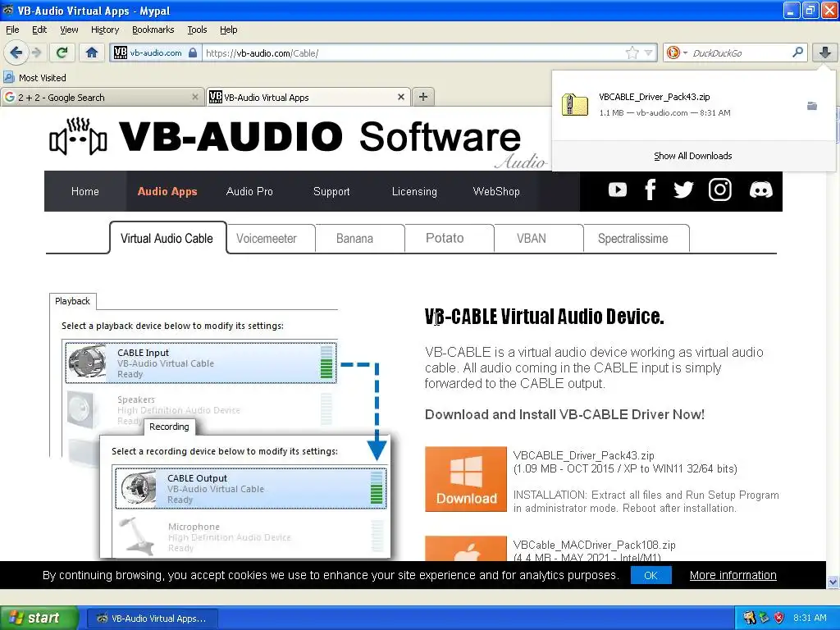Screen dimensions: 840x630
Task: Click the Forward navigation arrow
Action: pos(36,52)
